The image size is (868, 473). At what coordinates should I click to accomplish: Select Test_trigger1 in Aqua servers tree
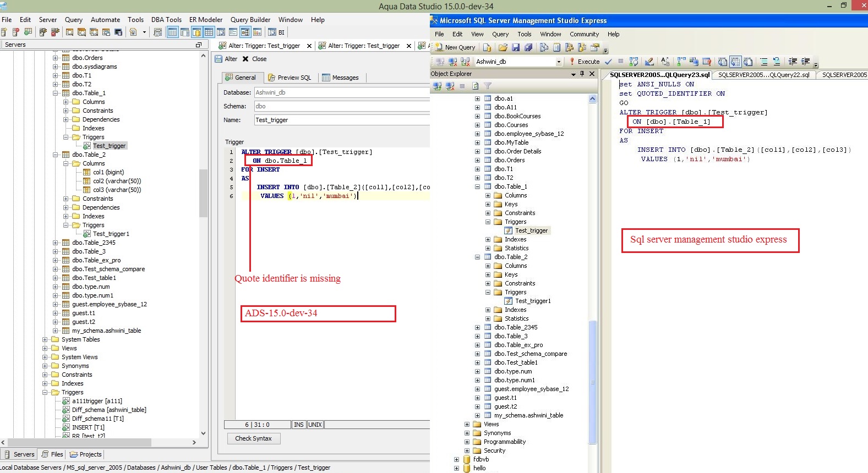coord(111,234)
